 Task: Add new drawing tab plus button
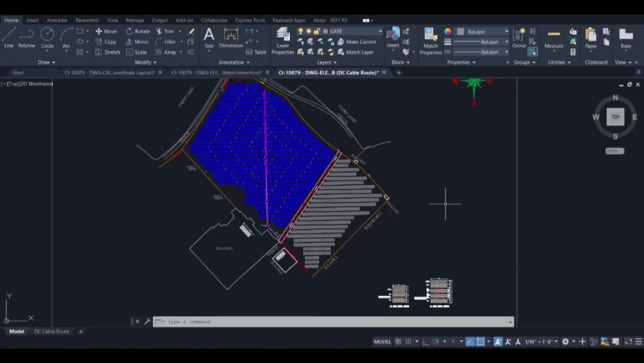tap(399, 72)
